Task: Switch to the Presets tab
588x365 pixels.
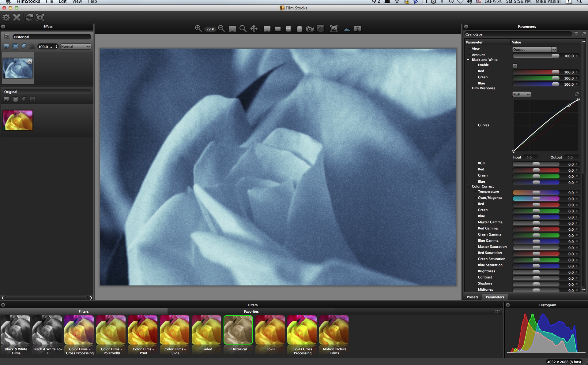Action: click(472, 297)
